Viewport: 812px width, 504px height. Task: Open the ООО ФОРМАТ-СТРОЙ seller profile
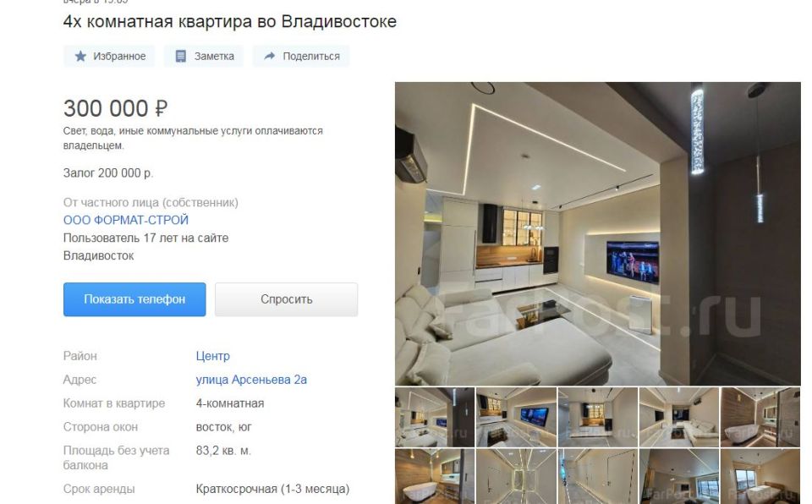(x=126, y=220)
